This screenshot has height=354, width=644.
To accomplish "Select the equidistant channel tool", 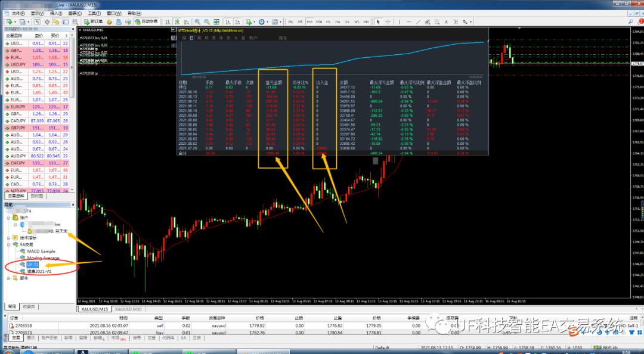I will (427, 21).
